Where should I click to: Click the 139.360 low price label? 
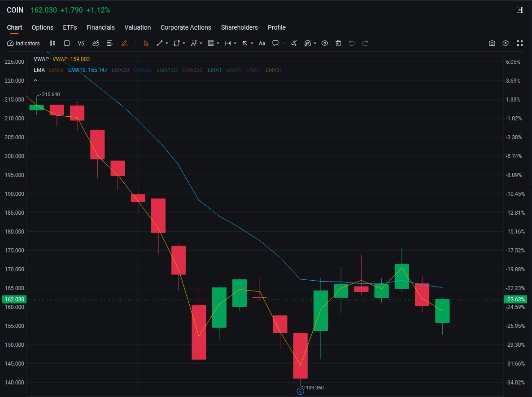click(x=314, y=388)
